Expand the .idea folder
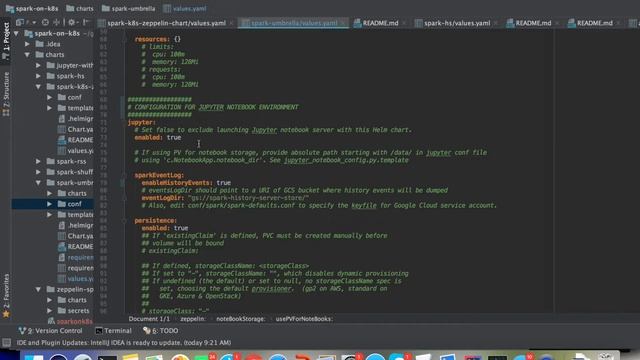The image size is (640, 360). tap(27, 44)
